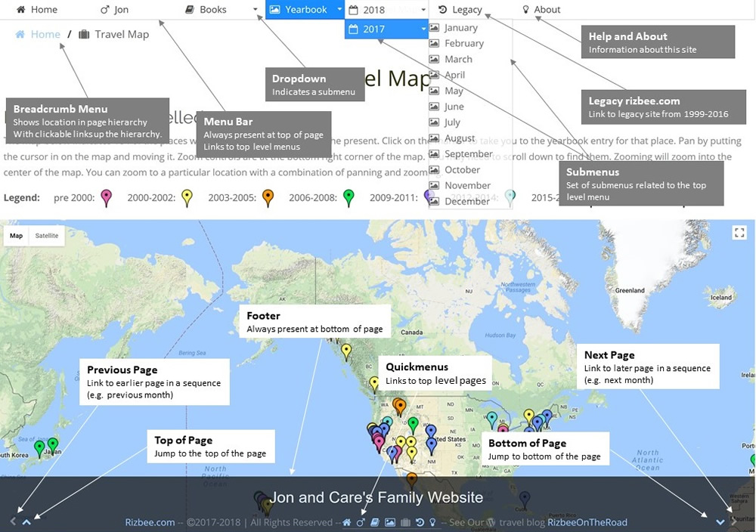Click the Canada label on the map

point(412,332)
